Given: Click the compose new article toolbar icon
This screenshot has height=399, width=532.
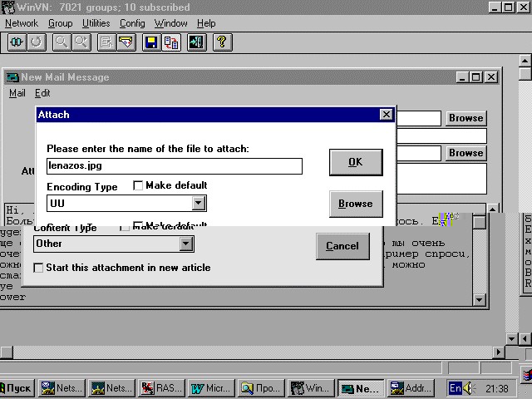Looking at the screenshot, I should tap(106, 42).
